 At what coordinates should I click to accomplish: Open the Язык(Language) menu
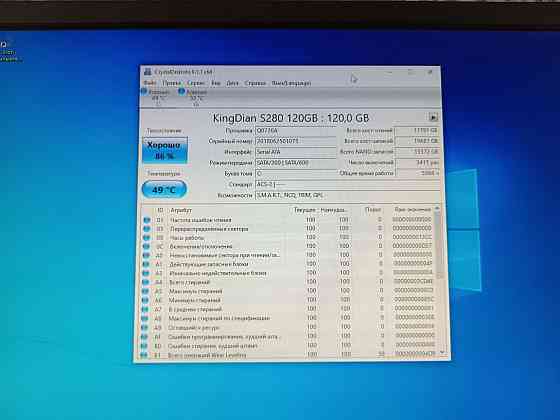(x=291, y=83)
